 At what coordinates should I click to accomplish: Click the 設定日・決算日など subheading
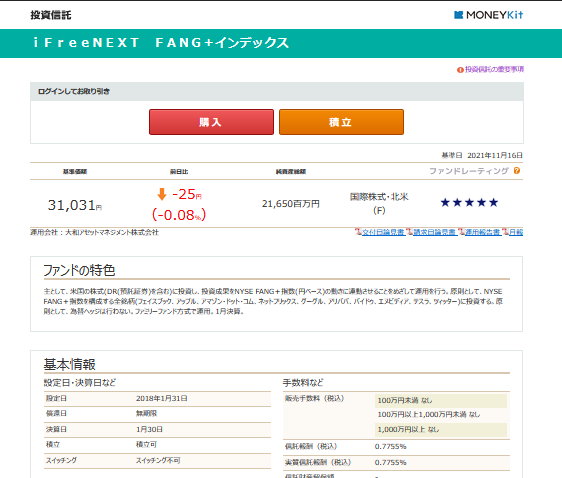pyautogui.click(x=80, y=383)
